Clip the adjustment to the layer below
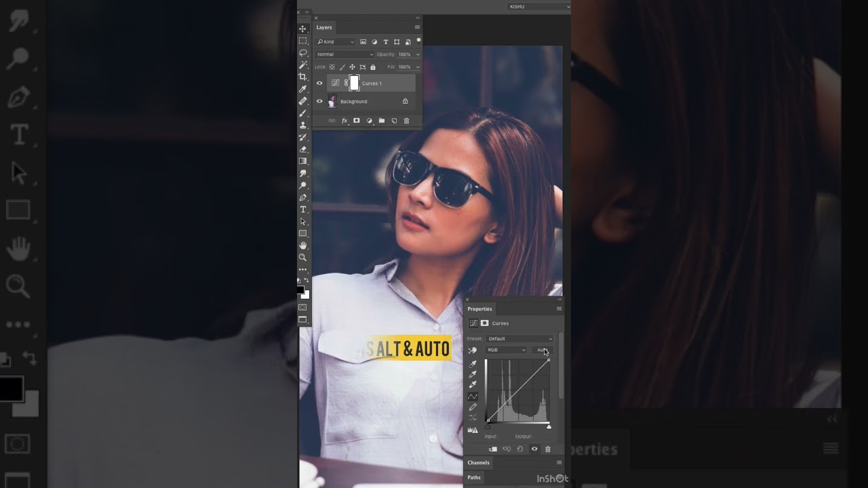Viewport: 868px width, 488px height. click(493, 449)
